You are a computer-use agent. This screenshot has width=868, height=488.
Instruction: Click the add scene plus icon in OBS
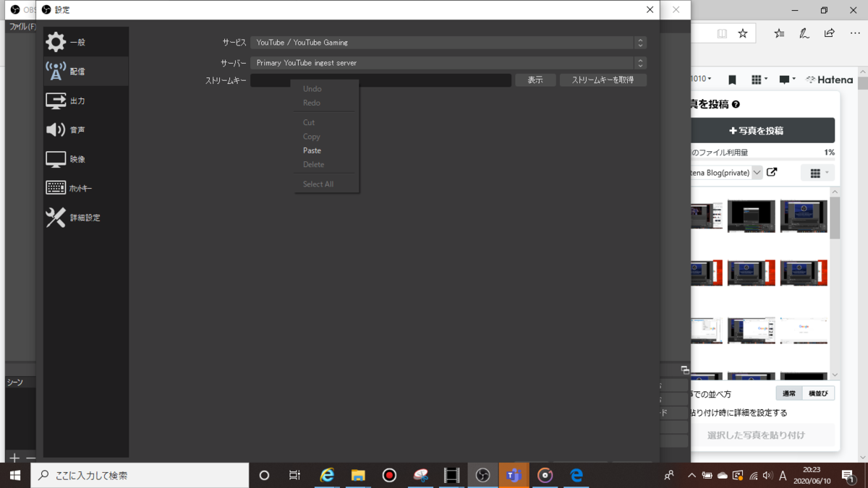click(14, 458)
